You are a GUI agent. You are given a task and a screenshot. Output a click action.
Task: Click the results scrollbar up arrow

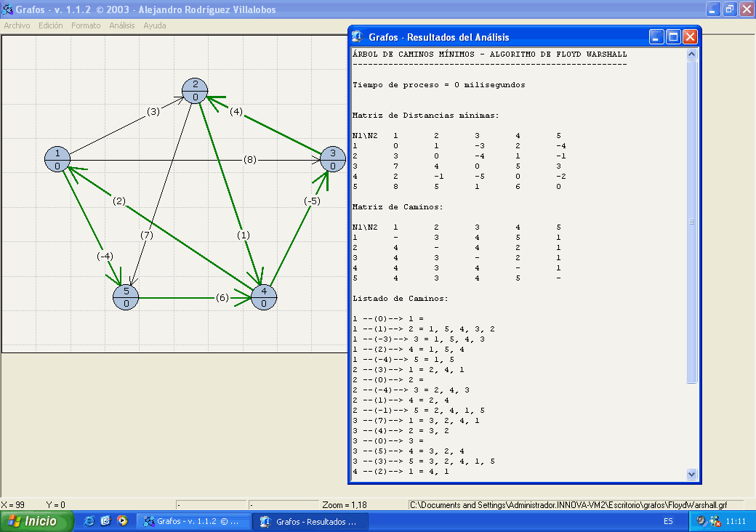coord(691,55)
